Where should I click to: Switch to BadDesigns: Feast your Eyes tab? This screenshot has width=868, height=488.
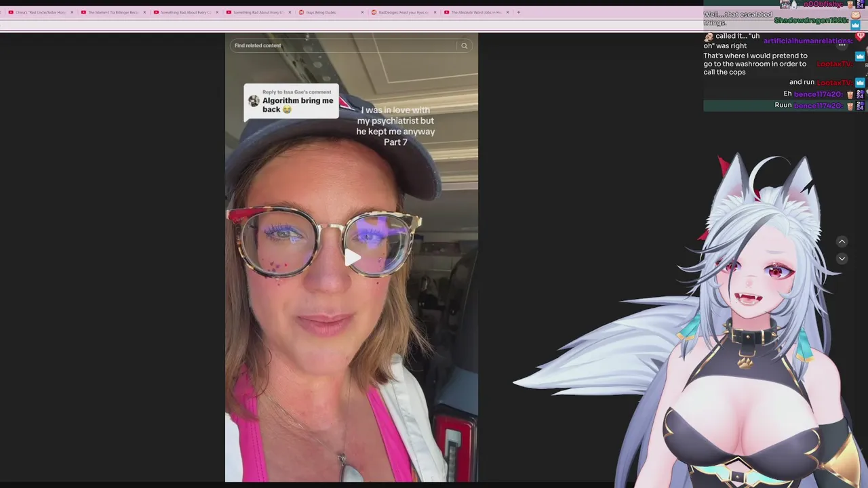coord(403,12)
